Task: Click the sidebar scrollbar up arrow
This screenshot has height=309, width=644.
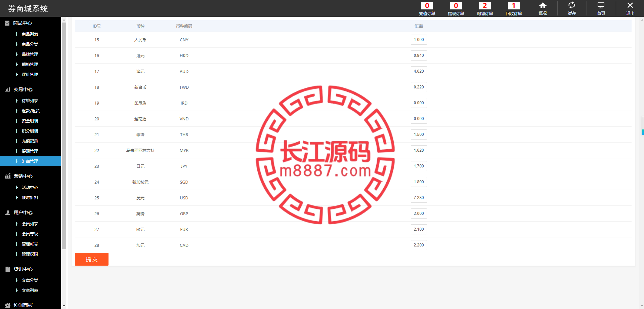Action: click(64, 20)
